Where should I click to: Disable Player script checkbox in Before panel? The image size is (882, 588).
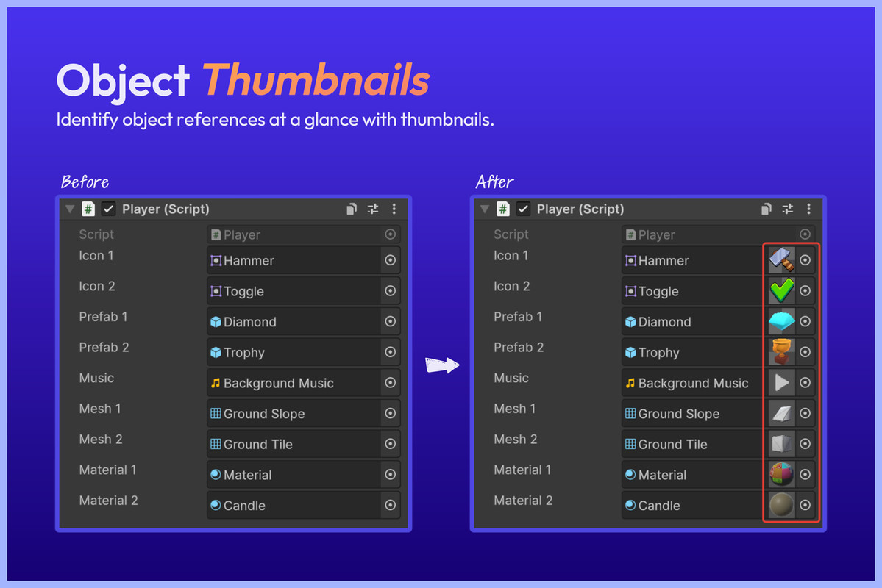(109, 209)
